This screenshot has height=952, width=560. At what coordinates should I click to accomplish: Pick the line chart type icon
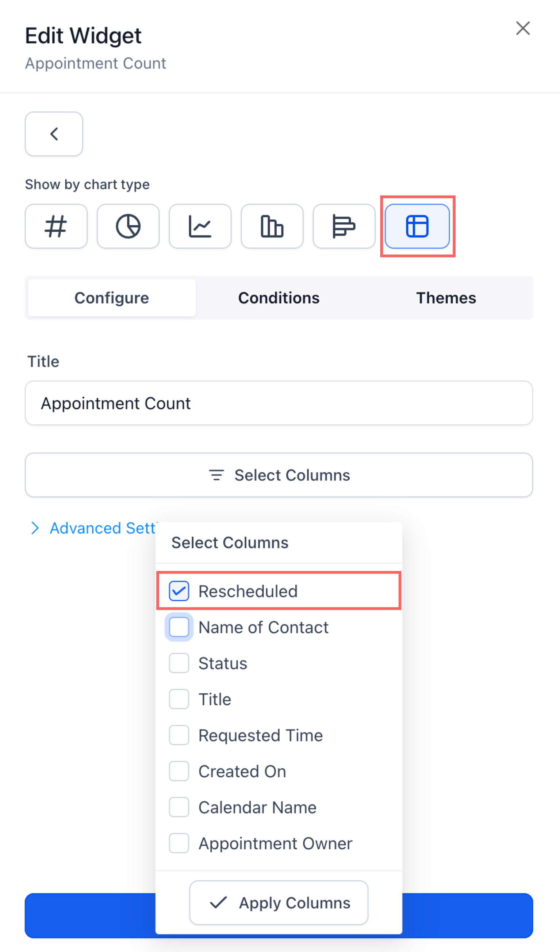[x=200, y=226]
